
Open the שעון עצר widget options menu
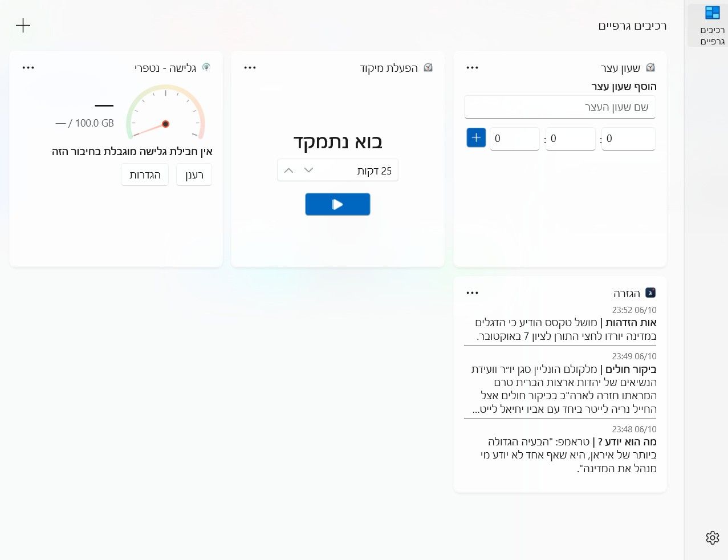(472, 68)
